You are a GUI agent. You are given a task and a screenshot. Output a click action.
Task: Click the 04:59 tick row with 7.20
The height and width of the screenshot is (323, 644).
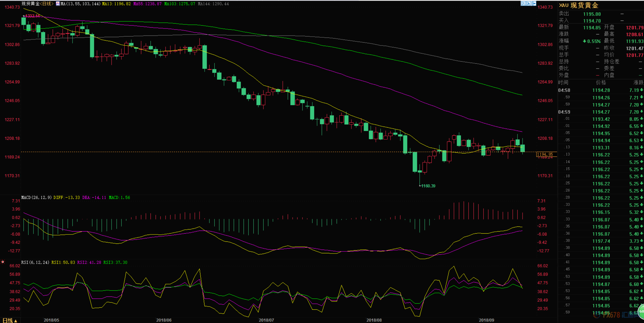pyautogui.click(x=601, y=112)
